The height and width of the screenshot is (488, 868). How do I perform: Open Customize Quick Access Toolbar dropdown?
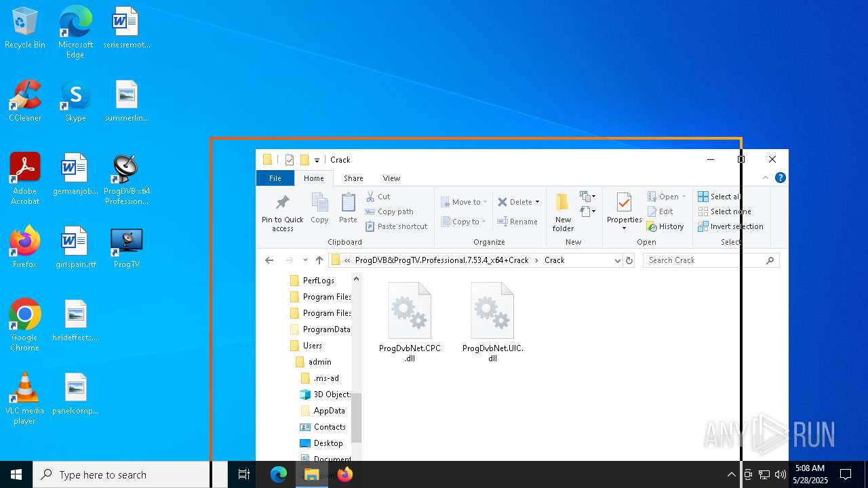tap(317, 161)
